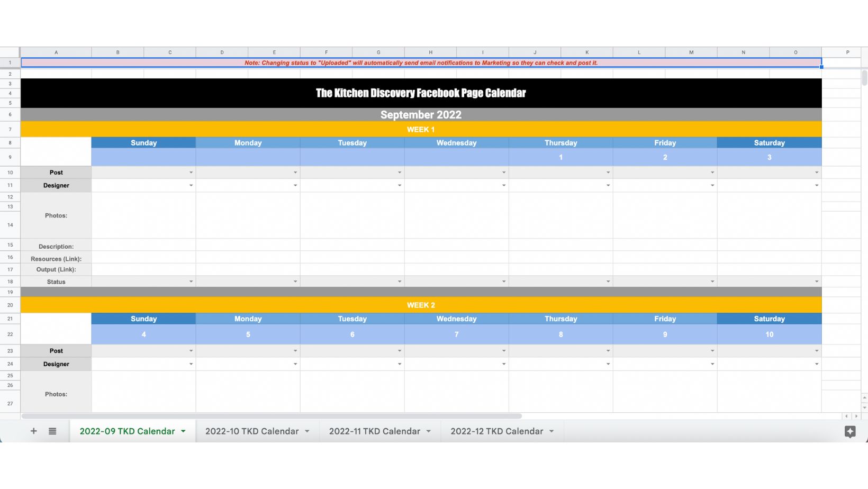Screen dimensions: 868x489
Task: Select column P header
Action: click(847, 52)
